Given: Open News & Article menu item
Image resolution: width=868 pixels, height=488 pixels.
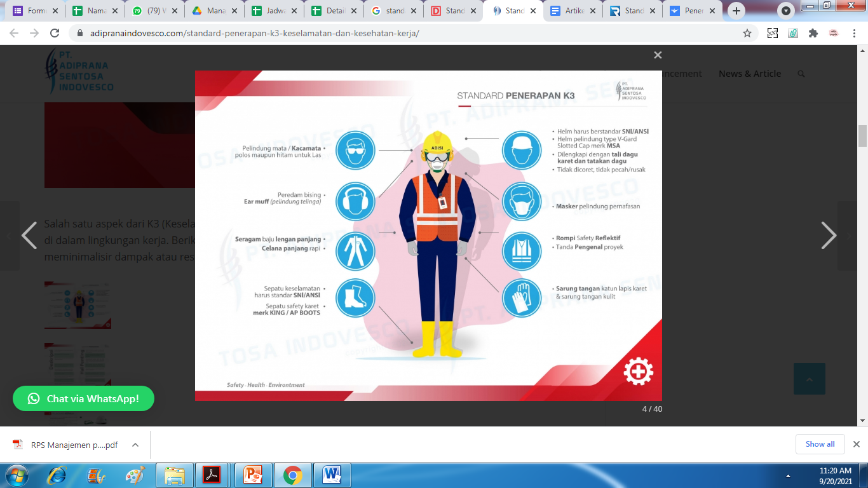Looking at the screenshot, I should coord(750,74).
